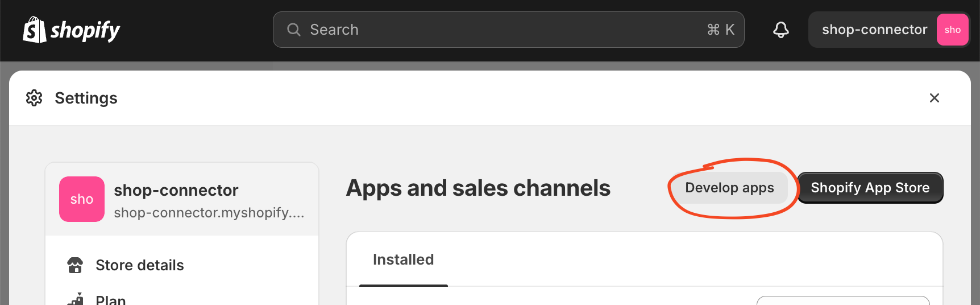Click the shop-connector store name in sidebar
The width and height of the screenshot is (980, 305).
176,190
